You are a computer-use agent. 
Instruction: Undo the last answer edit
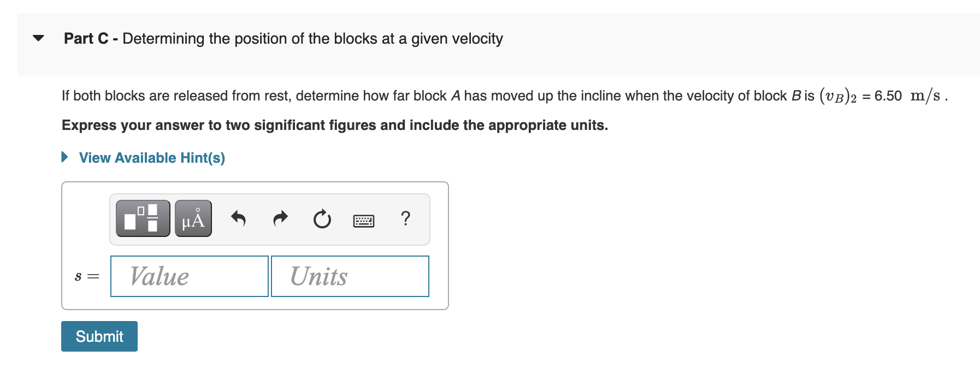pyautogui.click(x=239, y=219)
